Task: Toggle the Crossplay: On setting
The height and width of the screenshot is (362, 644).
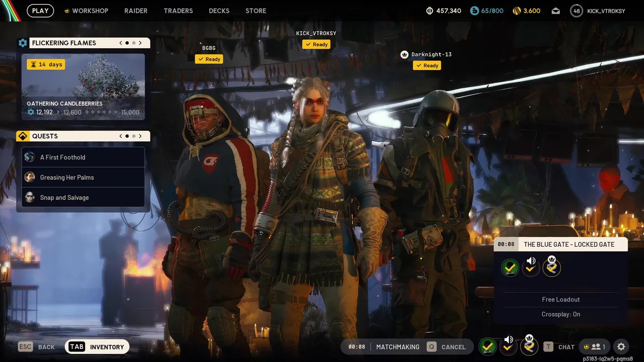Action: pyautogui.click(x=560, y=314)
